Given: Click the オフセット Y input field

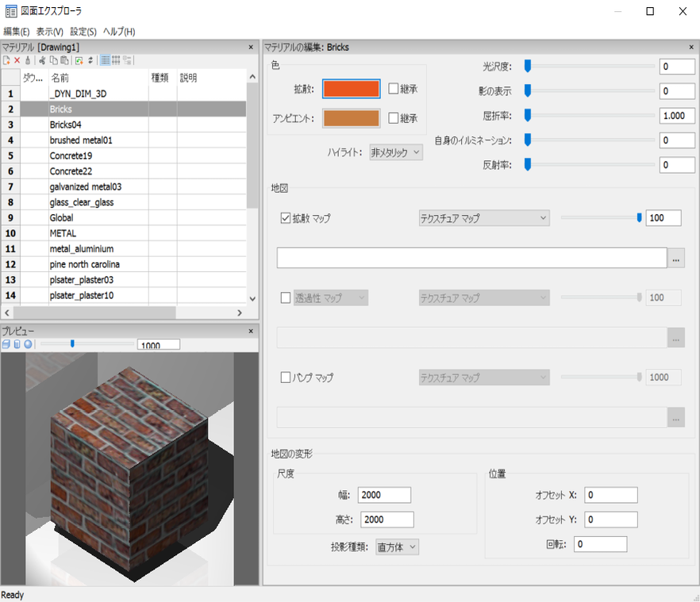Looking at the screenshot, I should coord(611,520).
